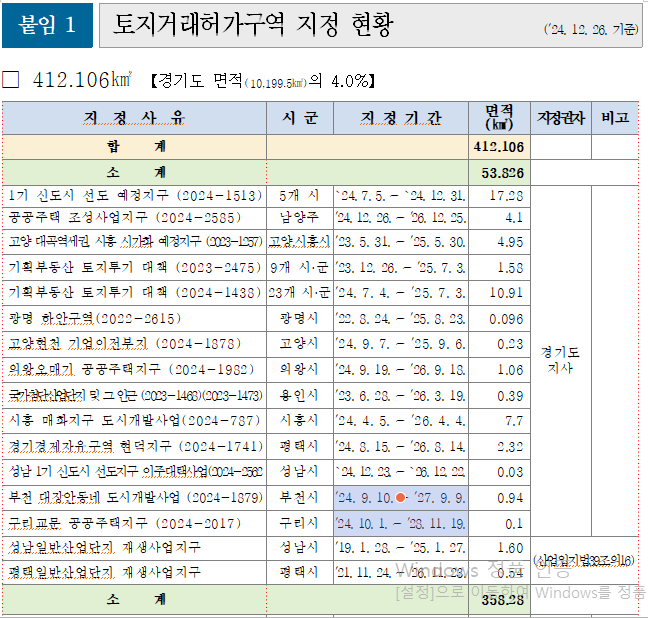648x618 pixels.
Task: Select the '시군' column header
Action: (300, 118)
